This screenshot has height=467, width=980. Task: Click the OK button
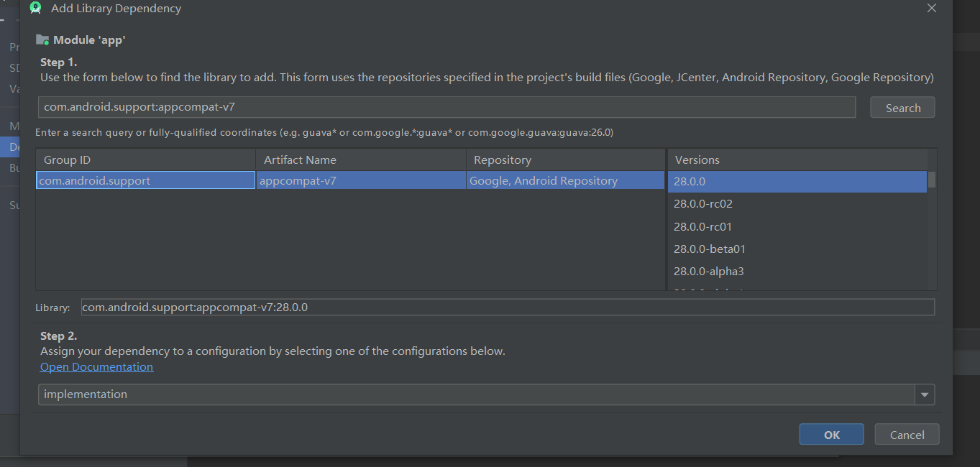coord(832,435)
